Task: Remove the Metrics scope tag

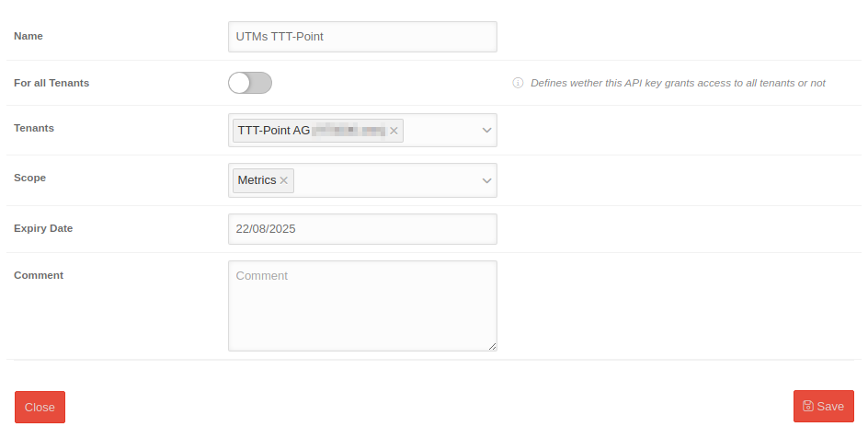Action: point(284,180)
